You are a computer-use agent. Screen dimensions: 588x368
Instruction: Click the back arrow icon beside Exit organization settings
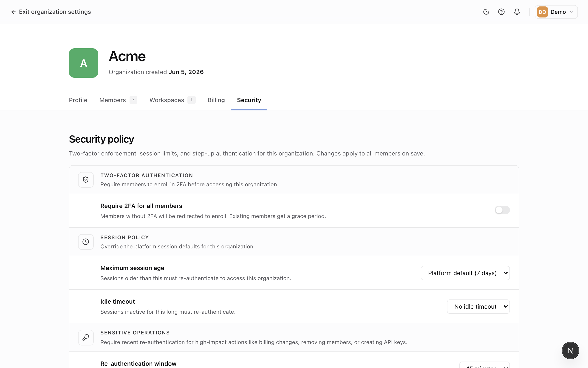(13, 12)
